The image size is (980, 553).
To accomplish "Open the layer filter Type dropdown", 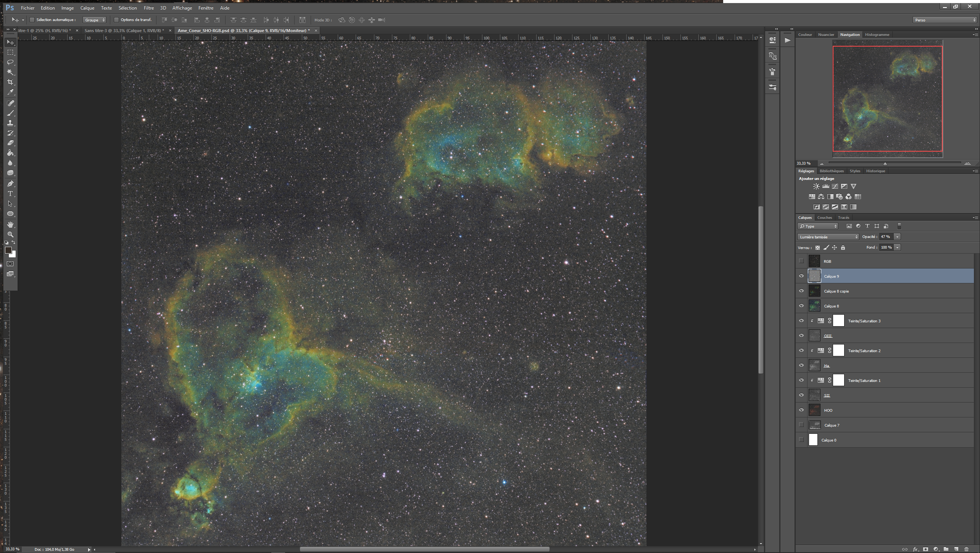I will 818,226.
